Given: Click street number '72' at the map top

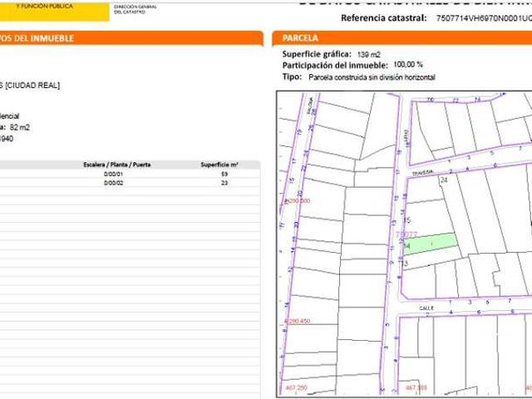Looking at the screenshot, I should [x=456, y=101].
